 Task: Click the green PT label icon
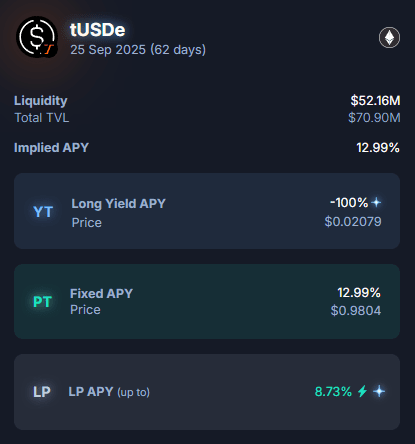point(42,302)
